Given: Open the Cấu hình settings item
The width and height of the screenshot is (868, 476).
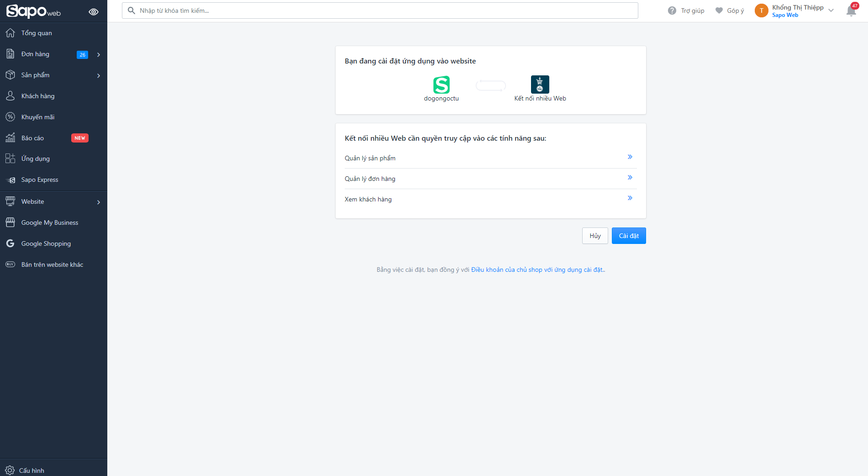Looking at the screenshot, I should coord(53,470).
